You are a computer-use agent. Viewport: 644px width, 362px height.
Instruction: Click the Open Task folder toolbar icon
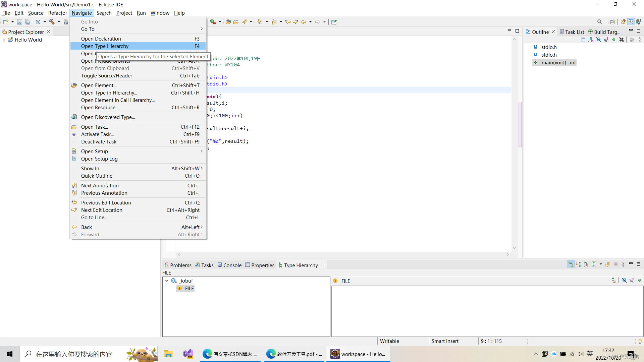coord(236,22)
